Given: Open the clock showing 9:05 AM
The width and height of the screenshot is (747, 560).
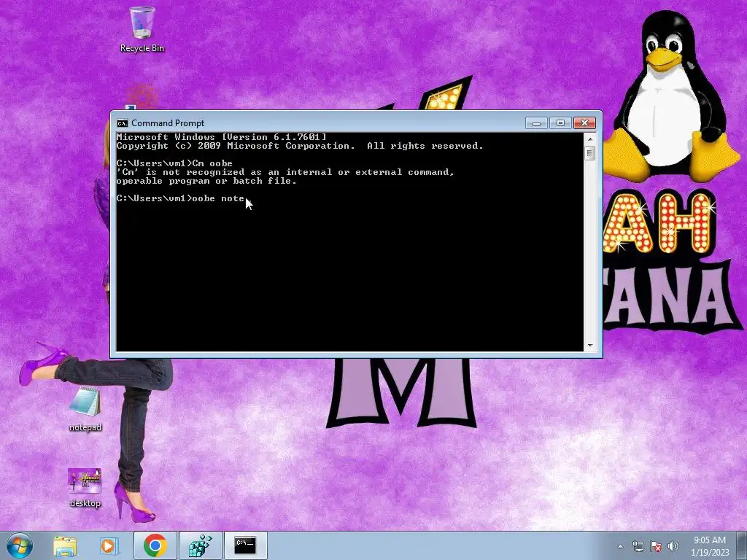Looking at the screenshot, I should 709,540.
